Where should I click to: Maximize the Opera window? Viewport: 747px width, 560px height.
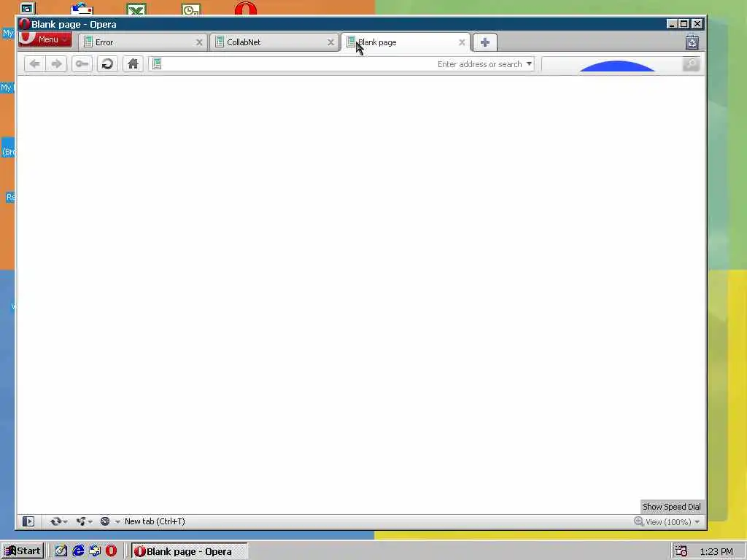click(684, 24)
